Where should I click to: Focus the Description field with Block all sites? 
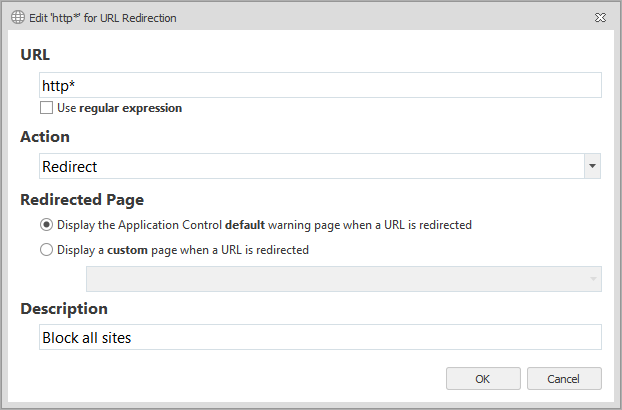pyautogui.click(x=320, y=338)
